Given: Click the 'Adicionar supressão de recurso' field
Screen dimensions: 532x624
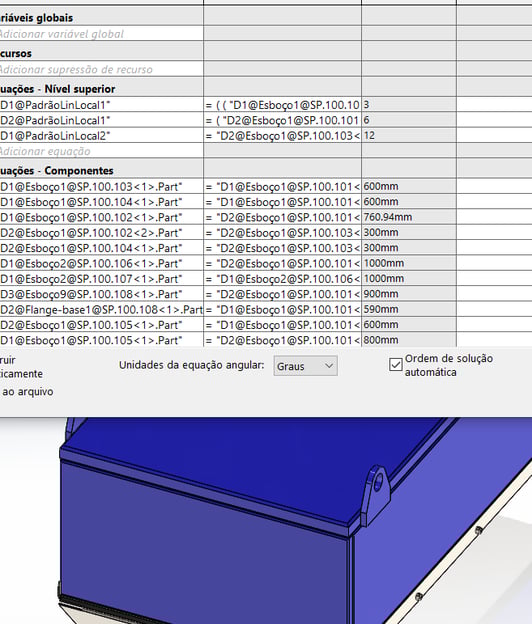Looking at the screenshot, I should point(101,69).
